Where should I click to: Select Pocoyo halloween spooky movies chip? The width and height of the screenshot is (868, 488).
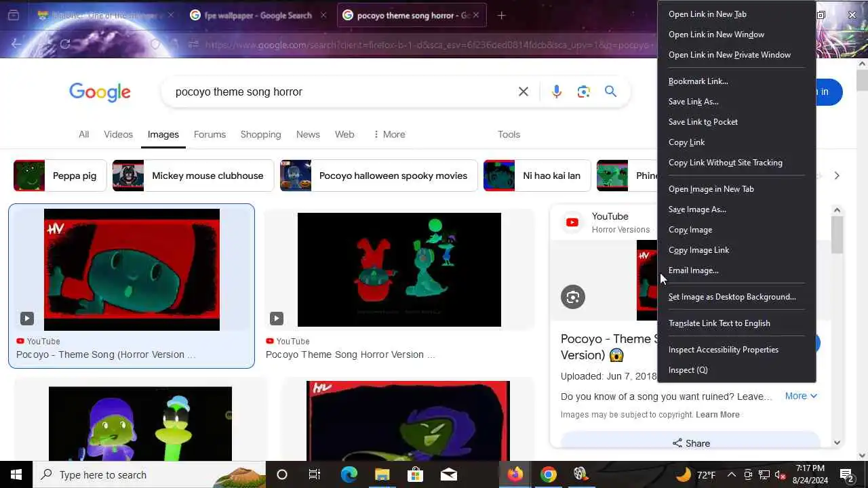coord(378,176)
